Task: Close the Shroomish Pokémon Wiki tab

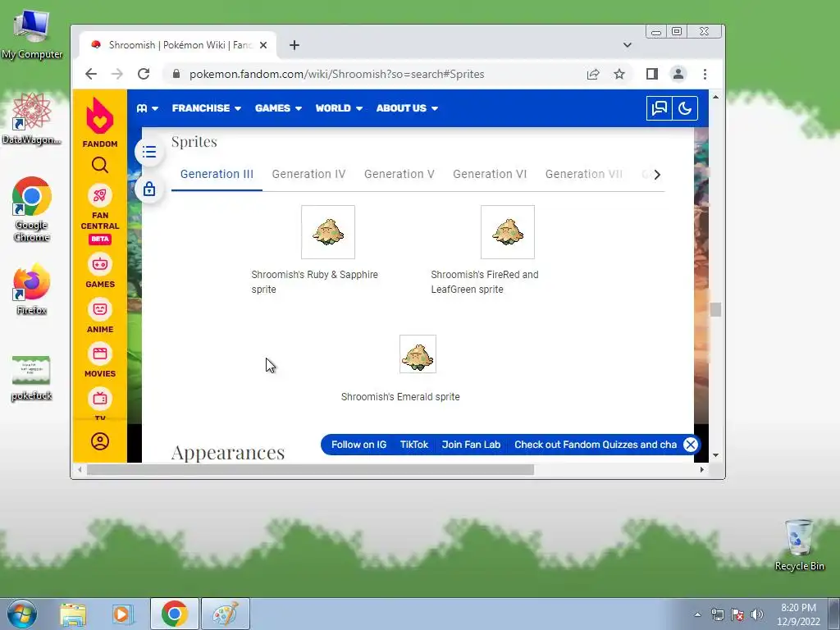Action: point(263,45)
